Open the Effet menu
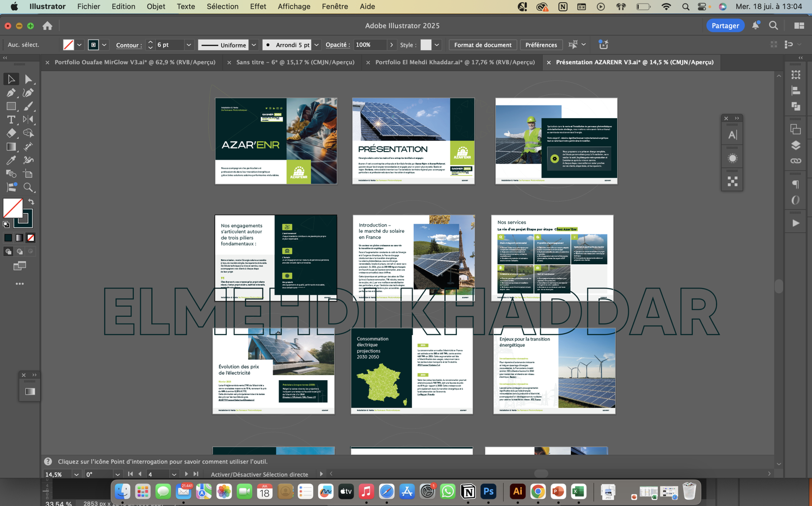The width and height of the screenshot is (812, 506). tap(258, 7)
